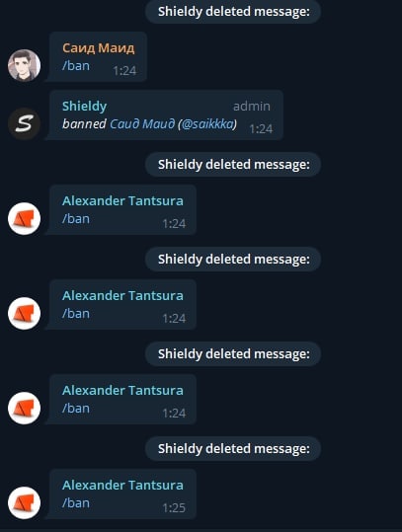Open the Shieldy bot avatar
Viewport: 402px width, 532px height.
24,123
